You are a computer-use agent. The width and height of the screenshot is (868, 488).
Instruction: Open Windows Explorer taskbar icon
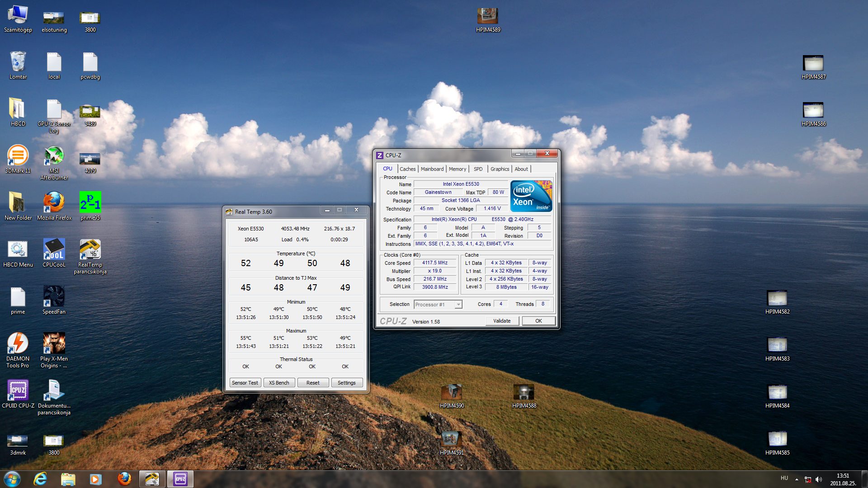[68, 479]
